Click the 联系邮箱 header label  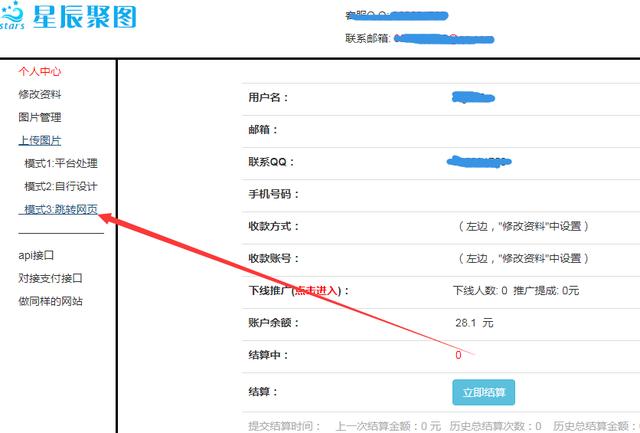[367, 38]
